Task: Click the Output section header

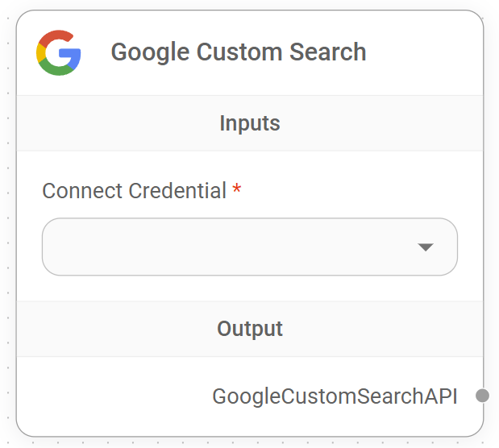Action: [x=250, y=329]
